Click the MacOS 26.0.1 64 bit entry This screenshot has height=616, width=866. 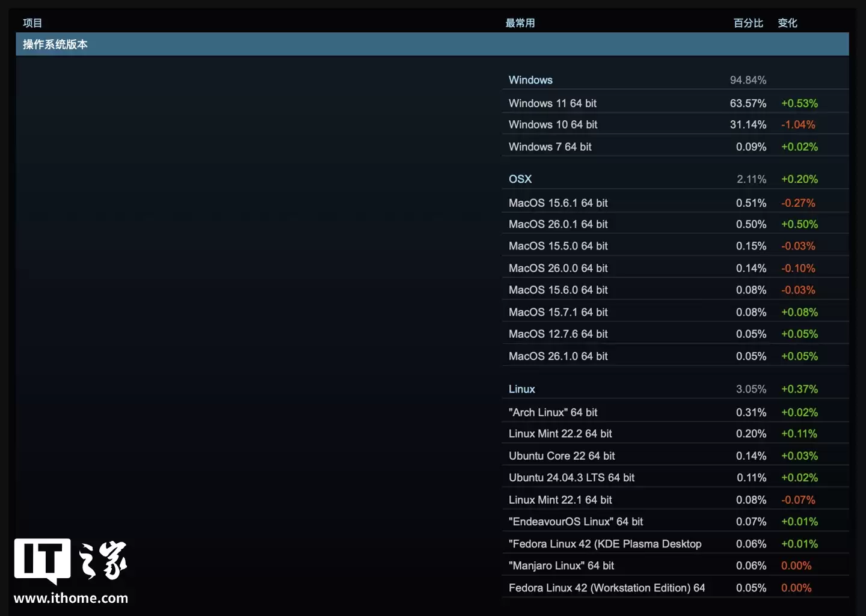(x=558, y=224)
